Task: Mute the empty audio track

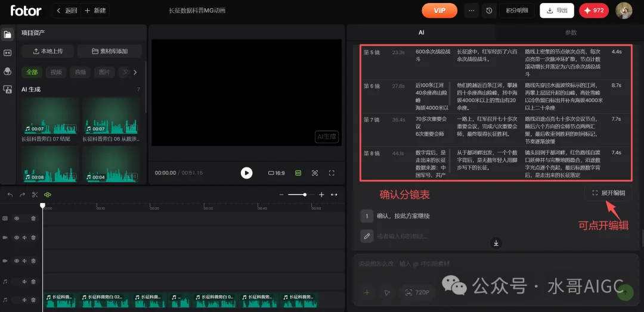Action: click(24, 282)
